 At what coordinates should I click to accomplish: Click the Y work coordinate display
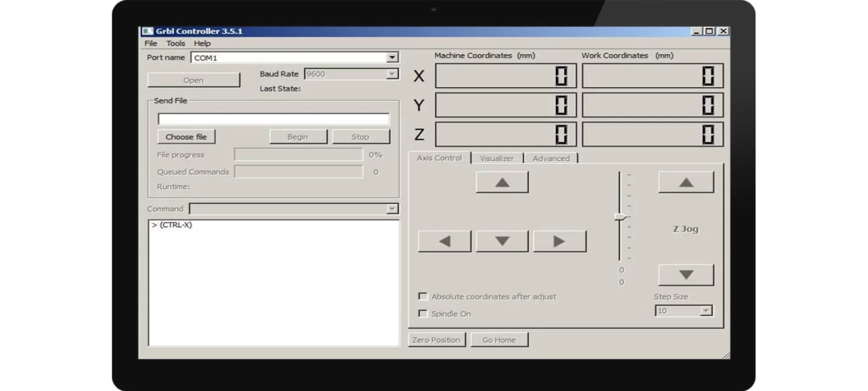point(653,105)
